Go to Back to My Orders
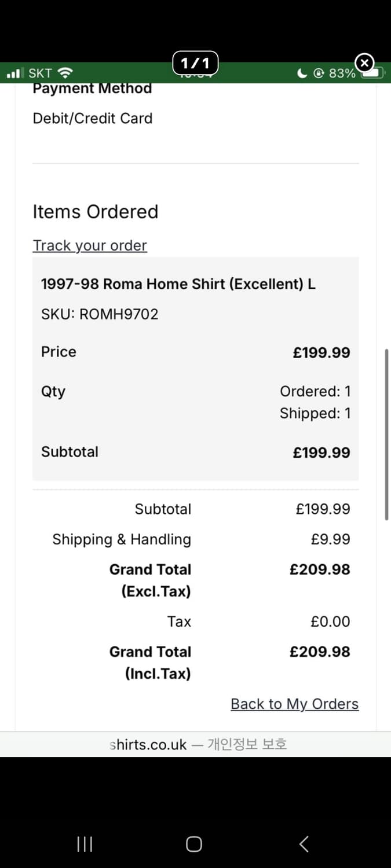391x868 pixels. [x=294, y=704]
